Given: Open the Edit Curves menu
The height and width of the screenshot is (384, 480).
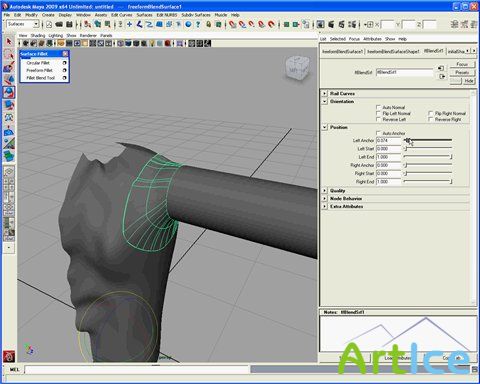Looking at the screenshot, I should pos(122,15).
